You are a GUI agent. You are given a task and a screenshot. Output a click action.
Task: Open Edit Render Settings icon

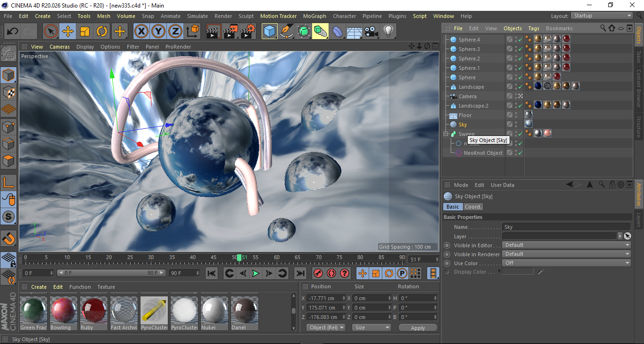[248, 32]
